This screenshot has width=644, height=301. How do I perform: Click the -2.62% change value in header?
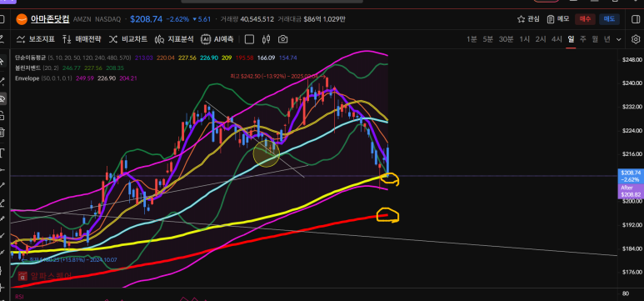(x=177, y=19)
